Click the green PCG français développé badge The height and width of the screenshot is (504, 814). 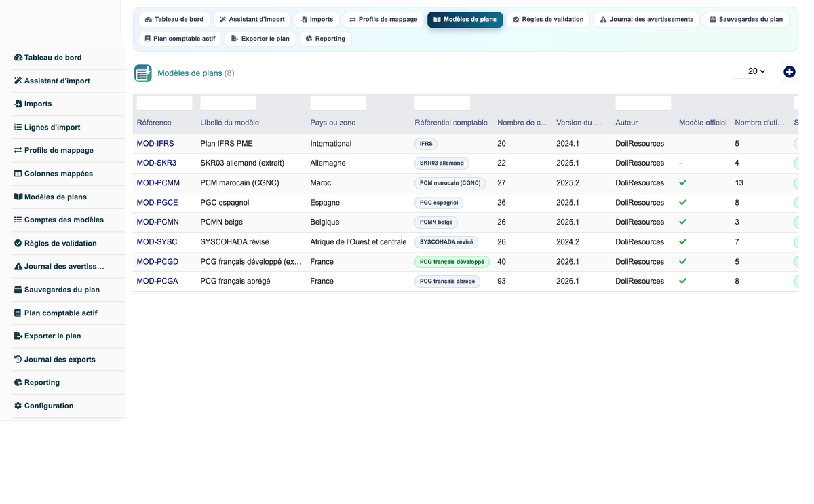coord(452,262)
